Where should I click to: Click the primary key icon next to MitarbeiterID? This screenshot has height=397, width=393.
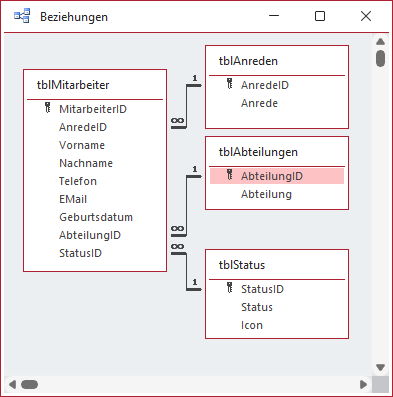tap(48, 108)
